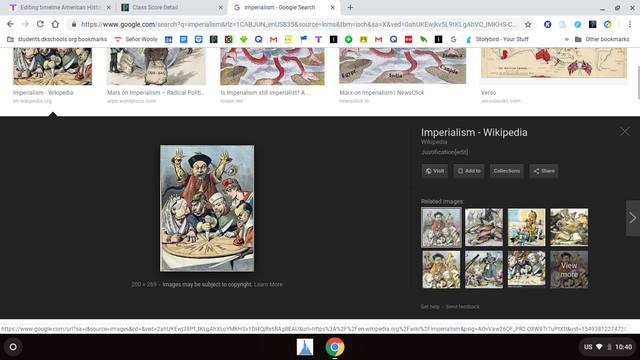This screenshot has height=360, width=640.
Task: Reload the page with refresh icon
Action: pyautogui.click(x=40, y=24)
